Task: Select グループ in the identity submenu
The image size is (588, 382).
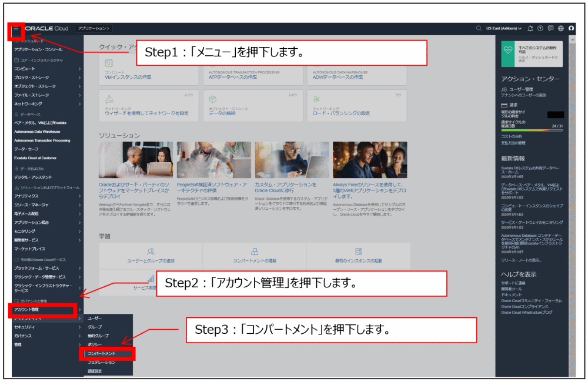Action: (x=95, y=327)
